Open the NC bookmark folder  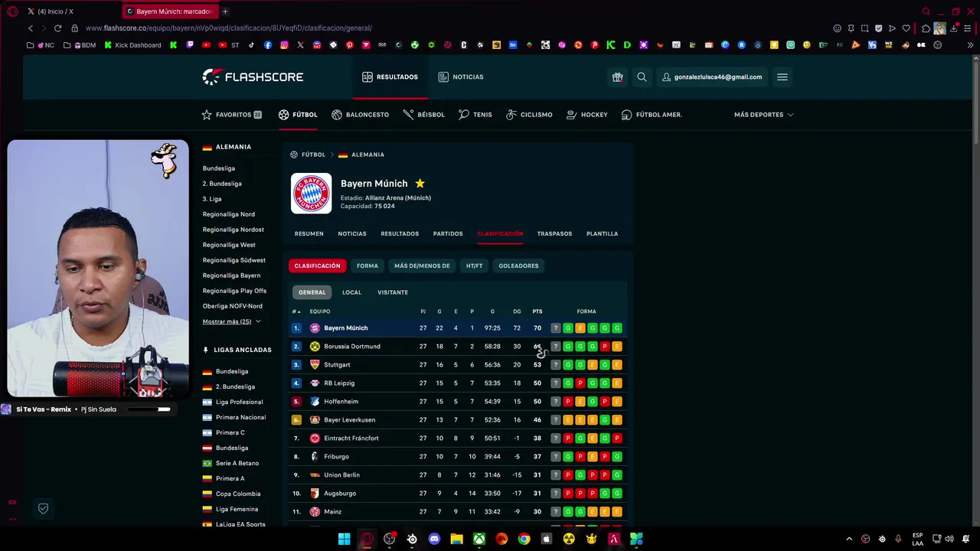41,45
